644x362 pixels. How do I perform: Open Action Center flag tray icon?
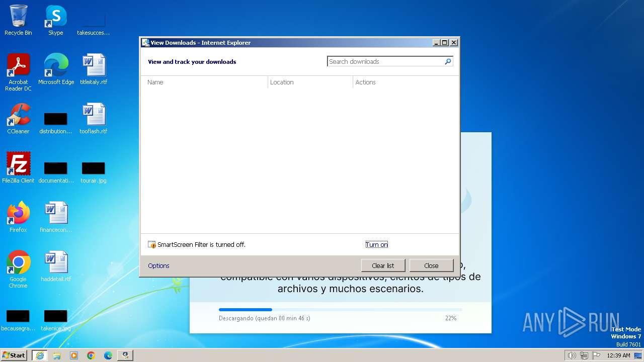(596, 355)
